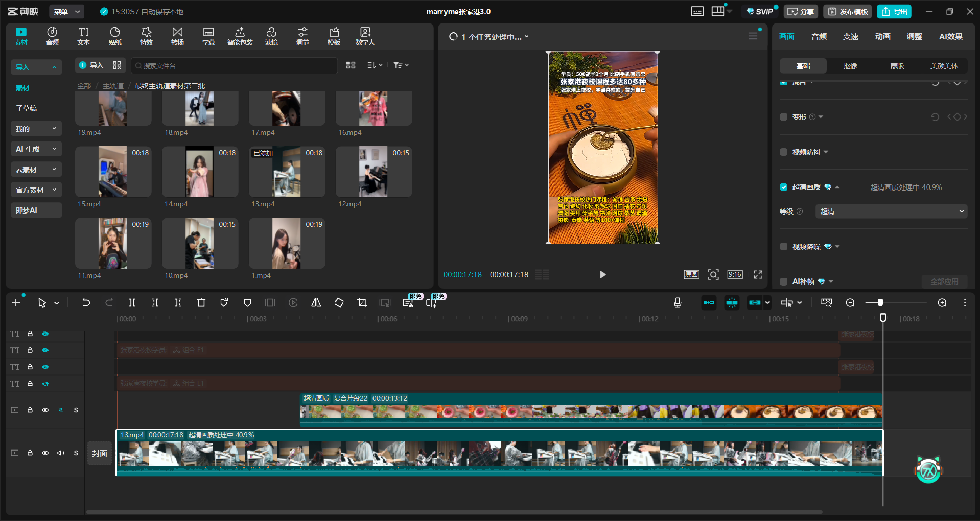Open the crop tool in timeline toolbar
The image size is (980, 521).
click(x=362, y=303)
